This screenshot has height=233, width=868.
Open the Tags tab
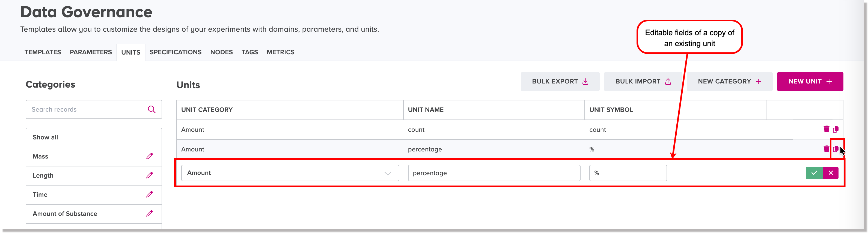click(x=250, y=52)
